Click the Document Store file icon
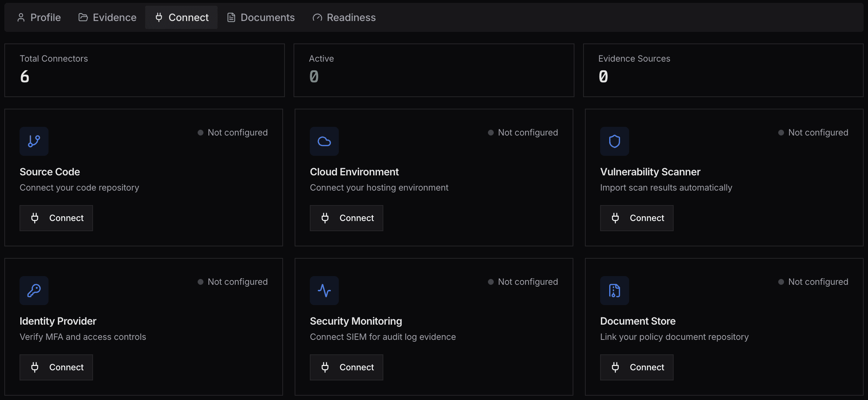Viewport: 868px width, 400px height. (614, 290)
